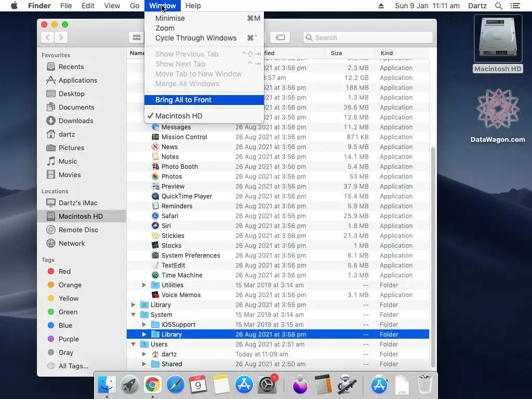Open Finder from the Dock
Viewport: 532px width, 399px height.
pos(107,384)
